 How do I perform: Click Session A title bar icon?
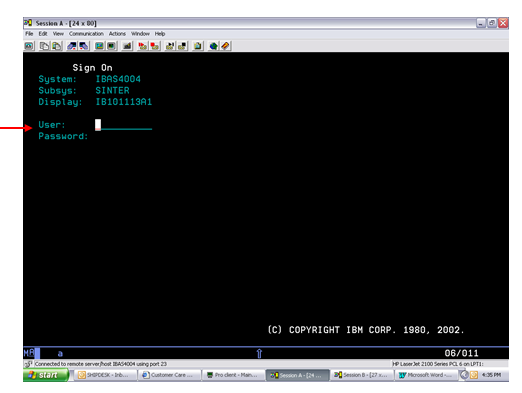(x=28, y=23)
